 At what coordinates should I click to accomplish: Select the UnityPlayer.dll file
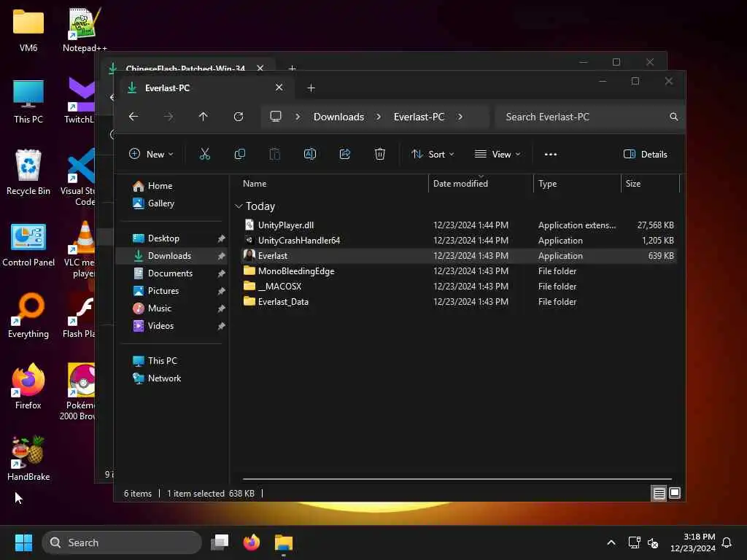[x=459, y=225]
